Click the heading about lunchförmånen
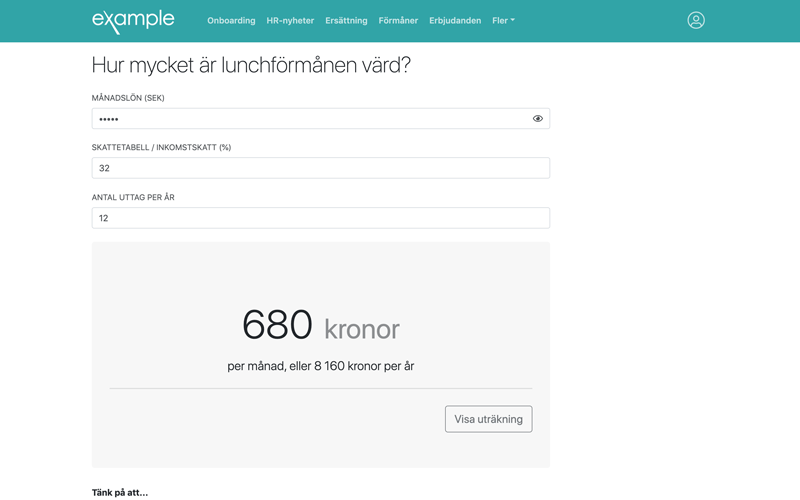This screenshot has height=500, width=800. (x=251, y=66)
